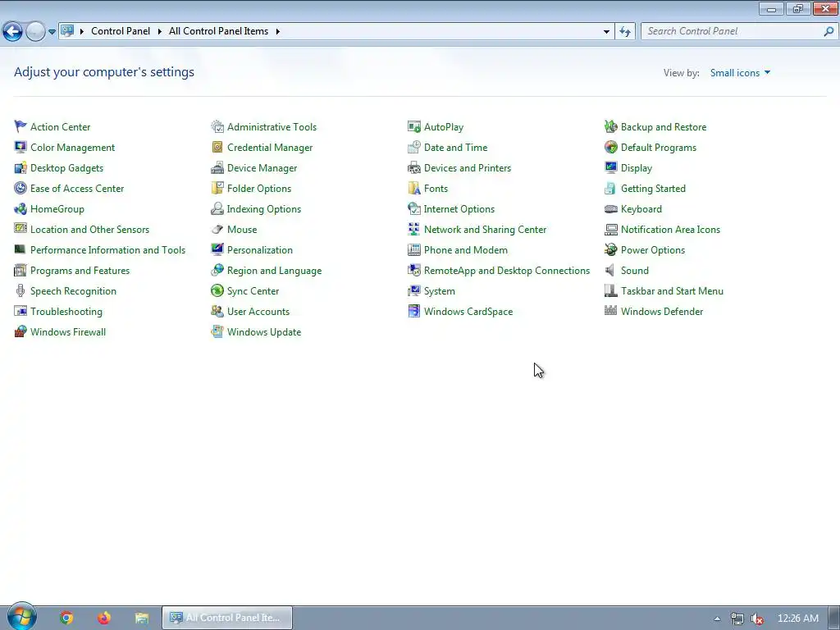Click the AutoPlay icon
Image resolution: width=840 pixels, height=630 pixels.
click(x=414, y=126)
